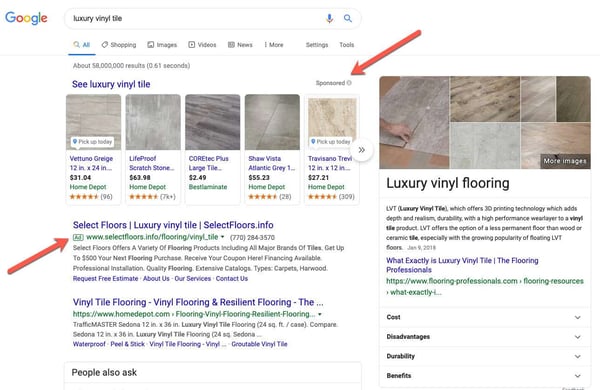Screen dimensions: 600x390
Task: Click the microphone voice search icon
Action: point(329,18)
